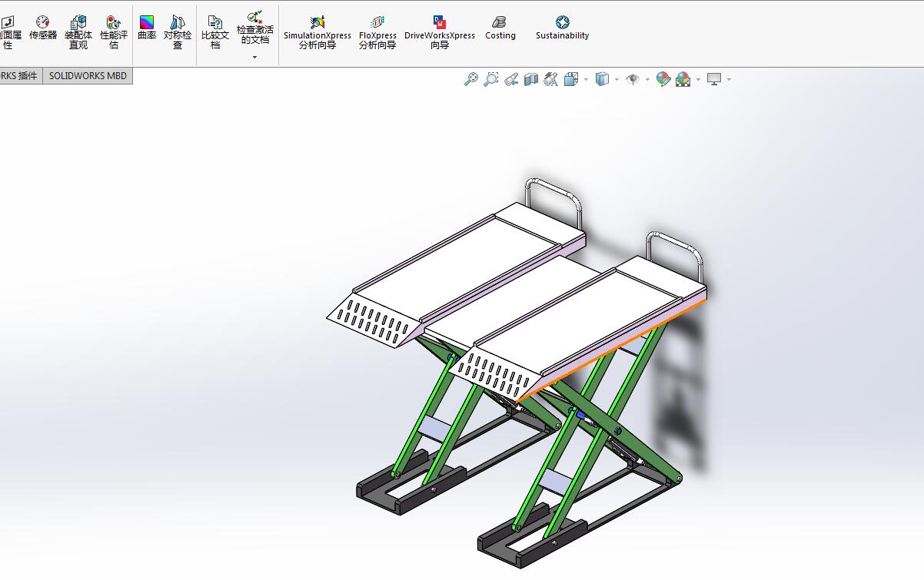
Task: Open the Edit Appearance paintbrush icon
Action: coord(663,79)
